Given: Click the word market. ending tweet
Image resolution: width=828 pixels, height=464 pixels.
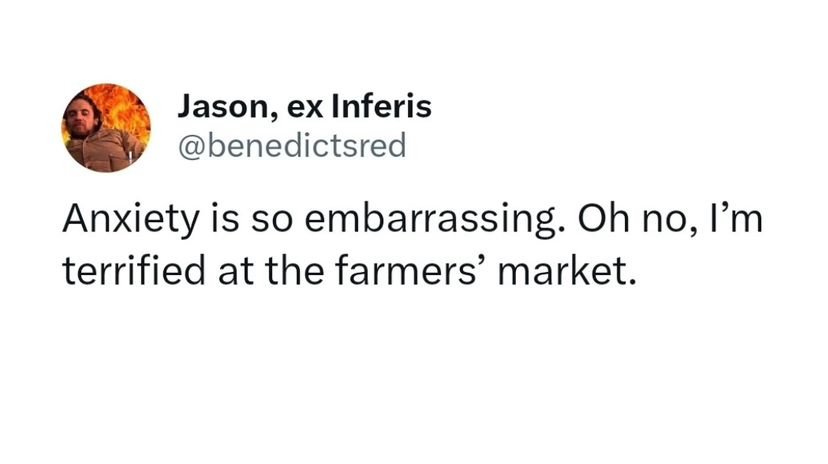Looking at the screenshot, I should pyautogui.click(x=567, y=271).
